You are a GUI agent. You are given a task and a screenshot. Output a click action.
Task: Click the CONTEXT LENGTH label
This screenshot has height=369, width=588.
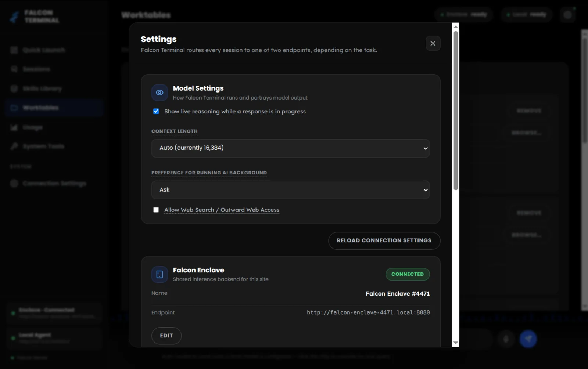point(174,131)
